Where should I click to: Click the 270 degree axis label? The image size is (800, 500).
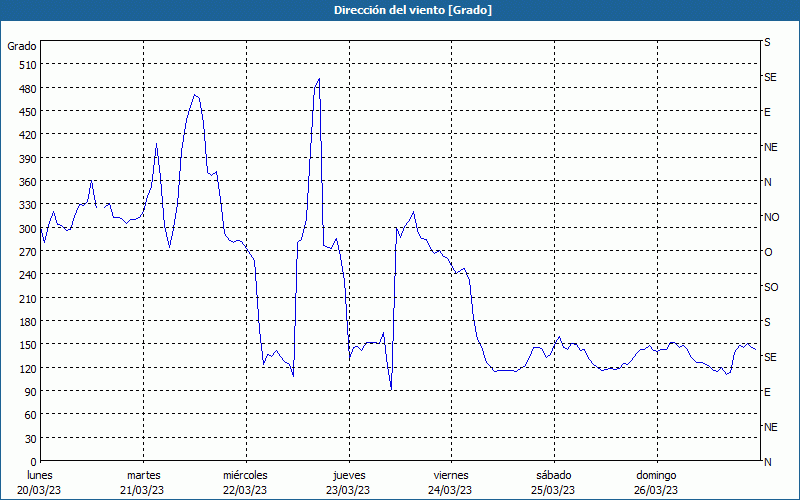pyautogui.click(x=28, y=252)
